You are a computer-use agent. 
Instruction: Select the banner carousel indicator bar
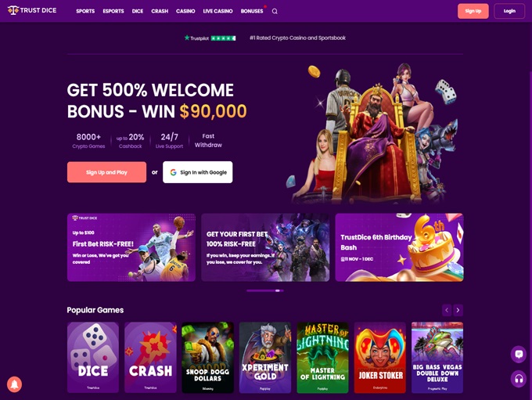pyautogui.click(x=265, y=290)
